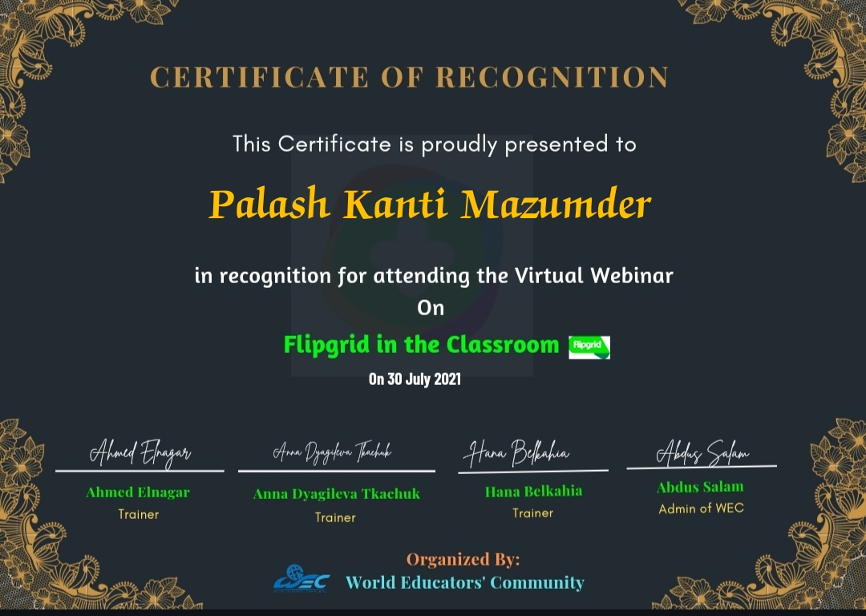The width and height of the screenshot is (866, 616).
Task: Click 'World Educators' Community' text
Action: 465,582
